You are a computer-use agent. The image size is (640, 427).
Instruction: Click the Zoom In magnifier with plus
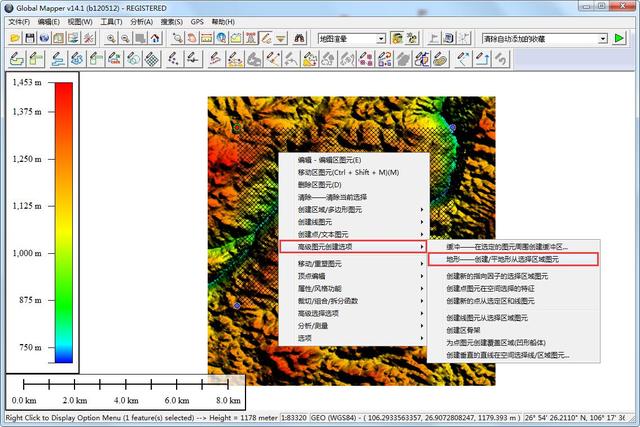pos(111,38)
